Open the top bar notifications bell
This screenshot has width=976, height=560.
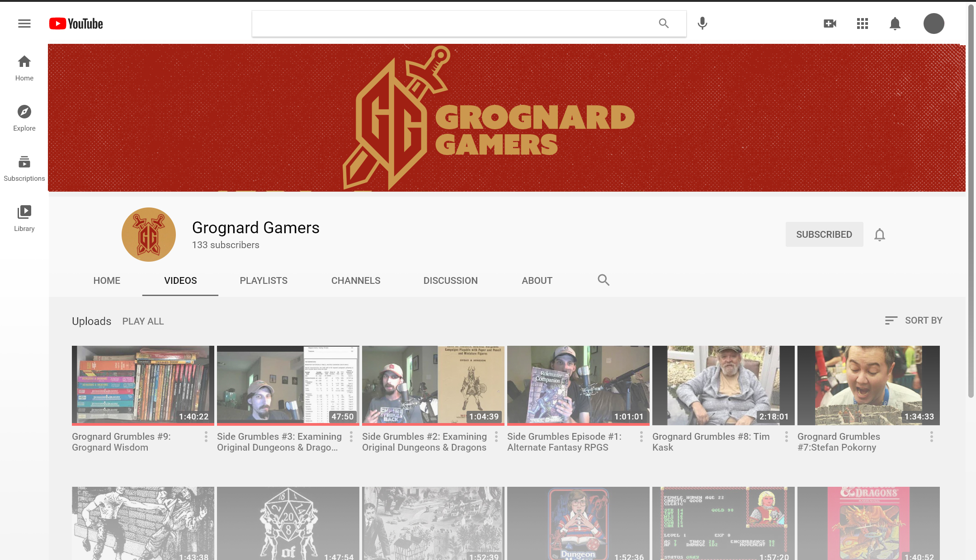[x=895, y=24]
